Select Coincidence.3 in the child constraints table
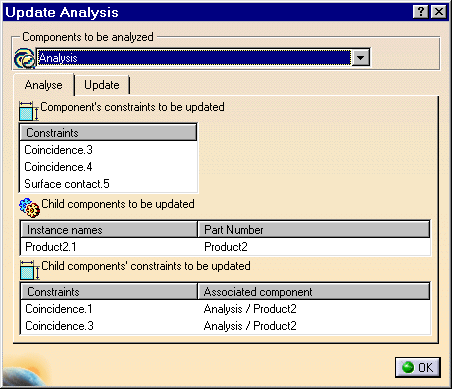Image resolution: width=452 pixels, height=389 pixels. [59, 326]
